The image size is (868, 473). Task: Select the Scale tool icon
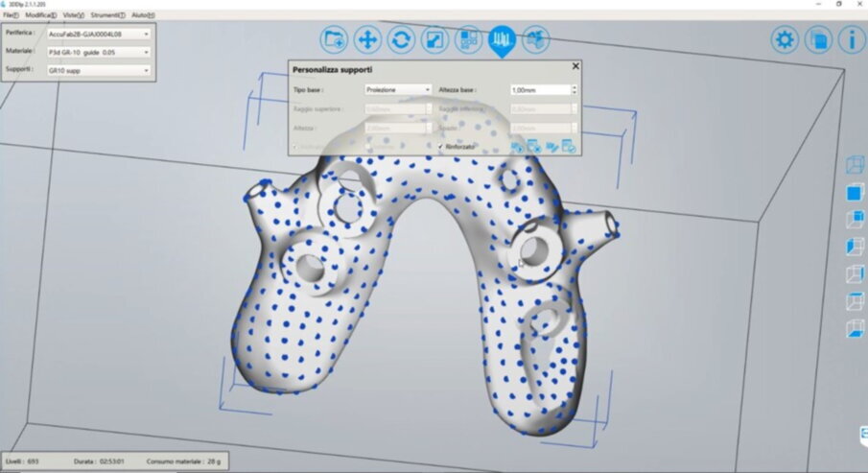(x=434, y=39)
